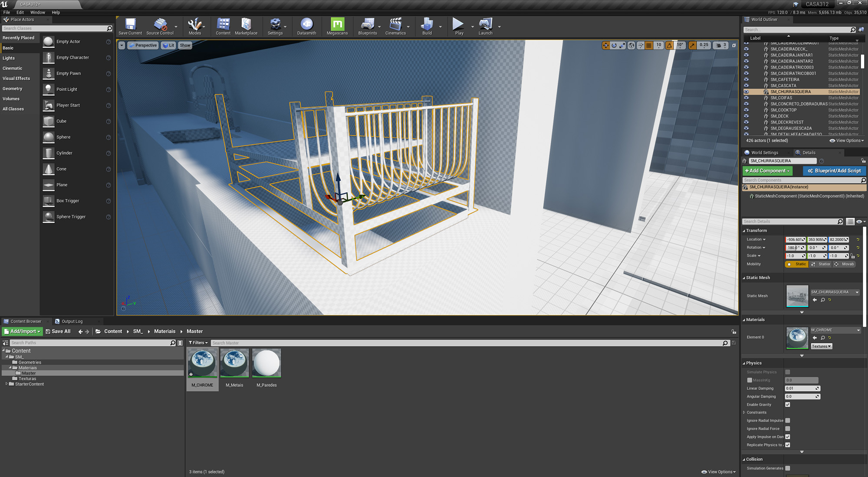Image resolution: width=868 pixels, height=477 pixels.
Task: Expand StarterContent folder
Action: coord(6,384)
